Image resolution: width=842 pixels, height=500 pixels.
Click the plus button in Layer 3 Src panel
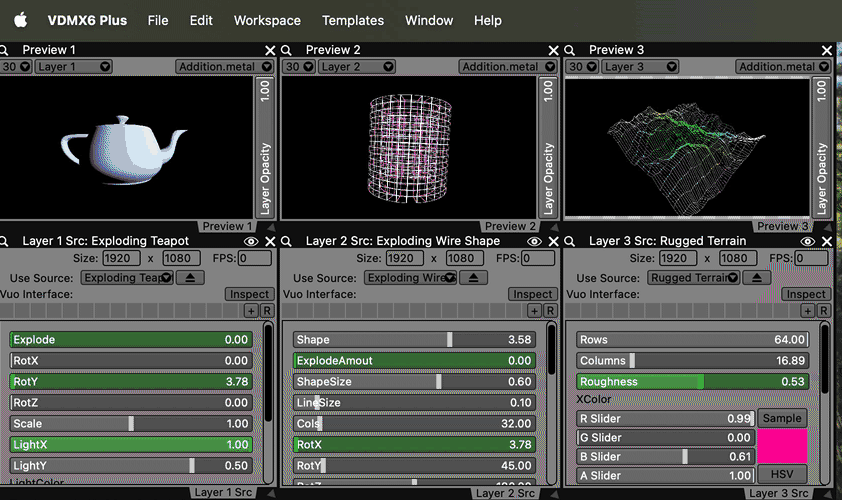click(808, 311)
